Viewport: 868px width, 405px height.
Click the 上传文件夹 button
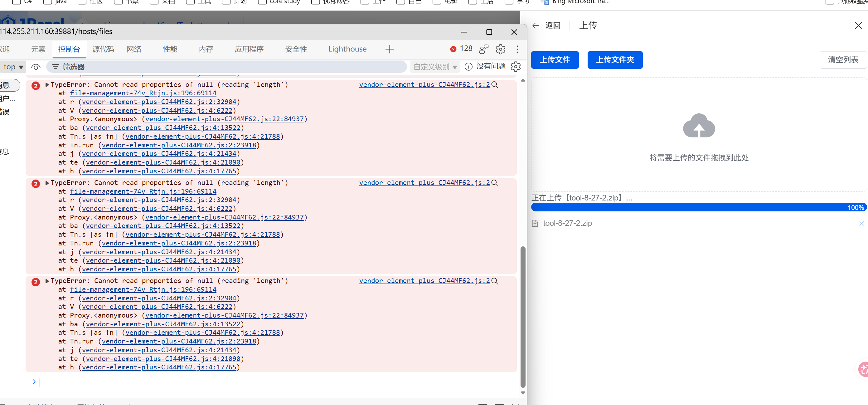615,60
